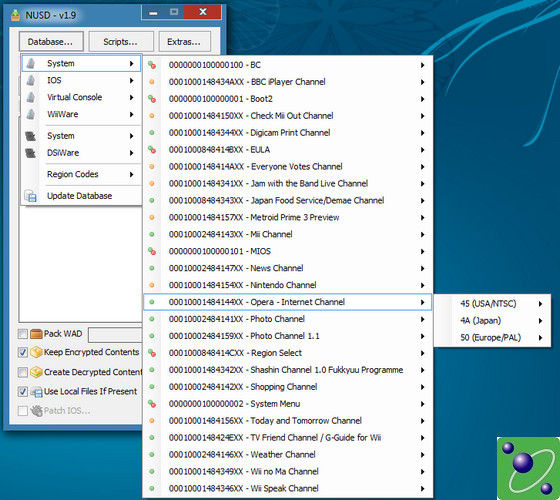
Task: Toggle the Patch IOS checkbox
Action: click(x=23, y=411)
